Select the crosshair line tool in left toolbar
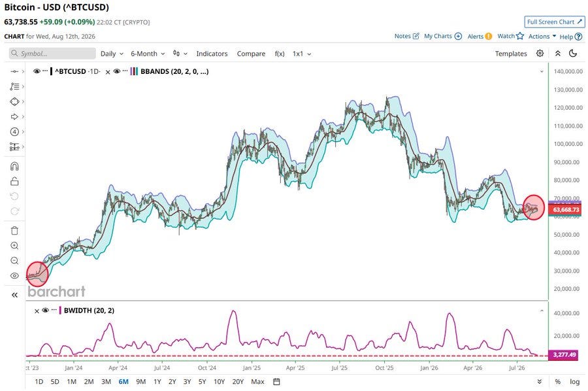 pos(14,71)
